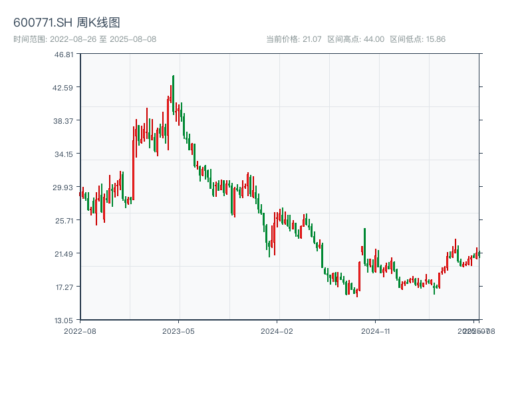The image size is (532, 399).
Task: Click the 34.15 y-axis price label
Action: pyautogui.click(x=63, y=154)
